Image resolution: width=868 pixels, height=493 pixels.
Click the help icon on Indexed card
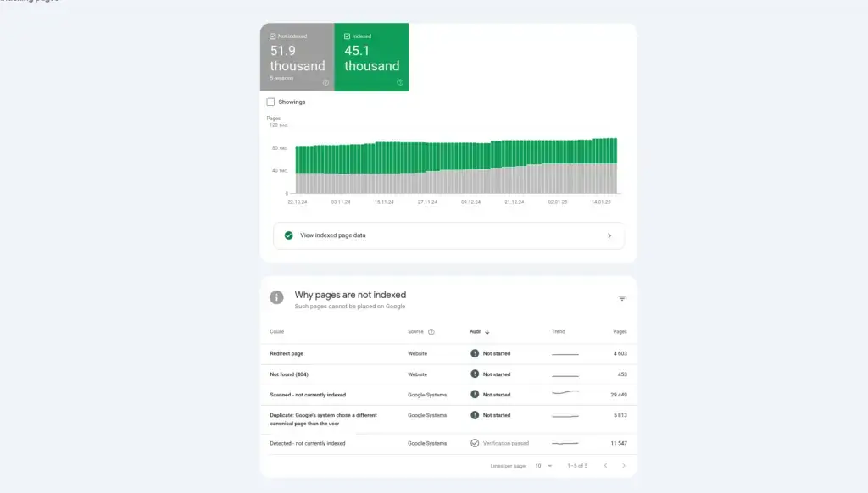[x=400, y=82]
